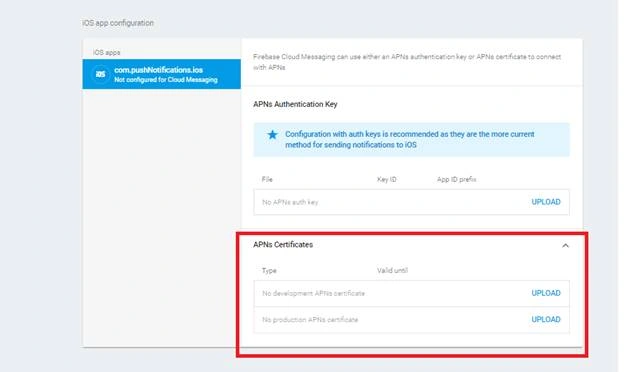Click the 'Key ID' column header
624x372 pixels.
click(x=387, y=179)
